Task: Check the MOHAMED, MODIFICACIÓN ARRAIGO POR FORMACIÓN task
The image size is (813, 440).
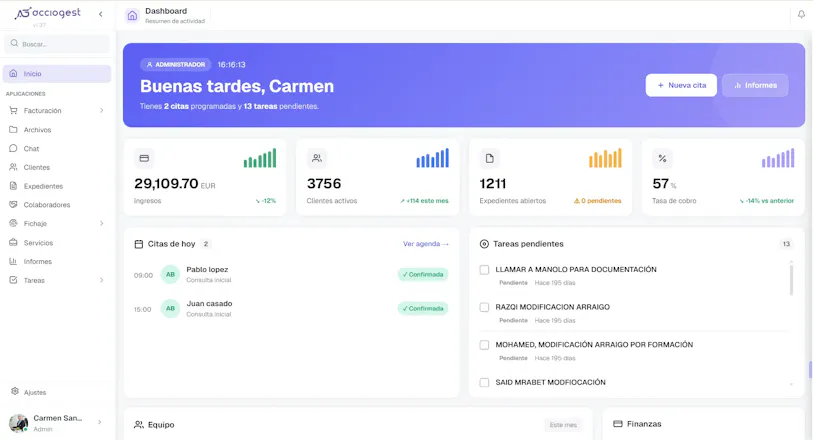Action: 484,345
